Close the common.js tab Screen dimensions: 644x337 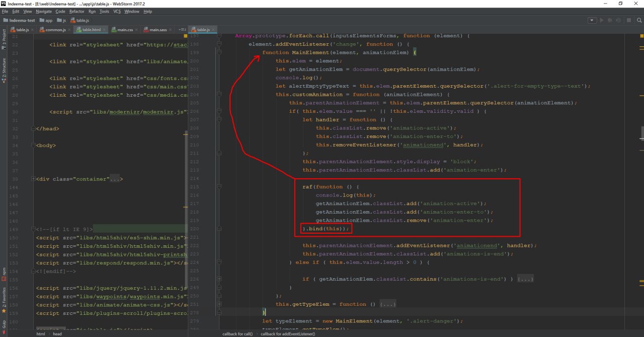[69, 30]
